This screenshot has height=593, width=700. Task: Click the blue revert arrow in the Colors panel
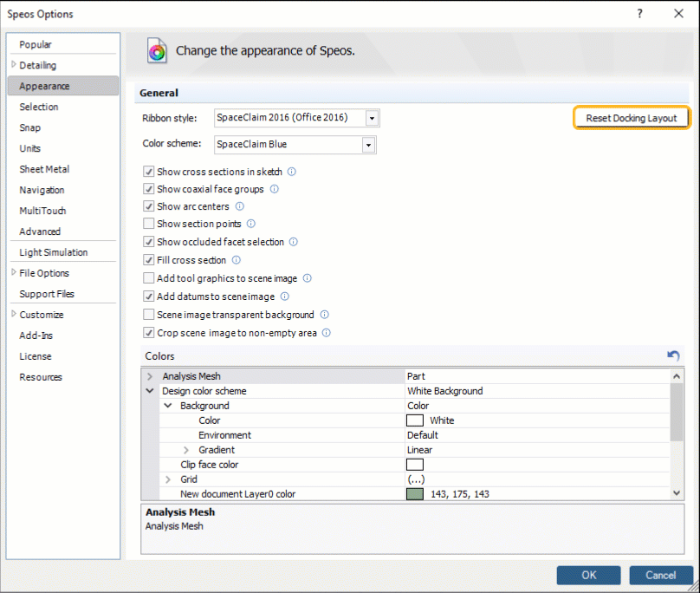tap(674, 355)
